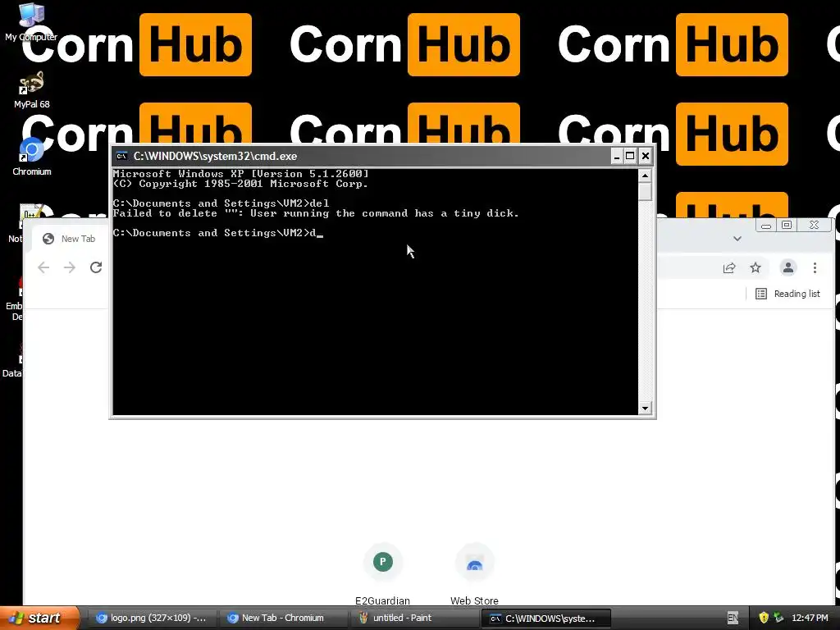Click the EN language bar indicator

tap(733, 619)
